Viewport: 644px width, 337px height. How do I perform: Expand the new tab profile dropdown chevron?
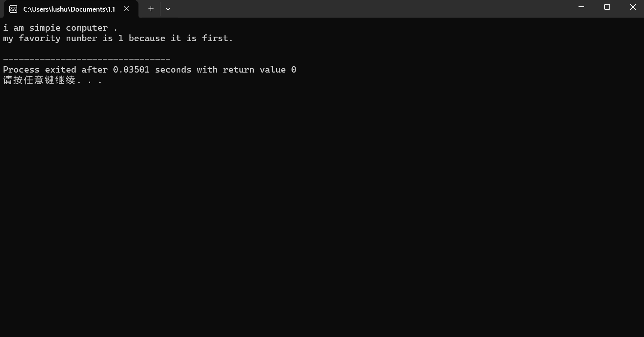click(x=168, y=9)
